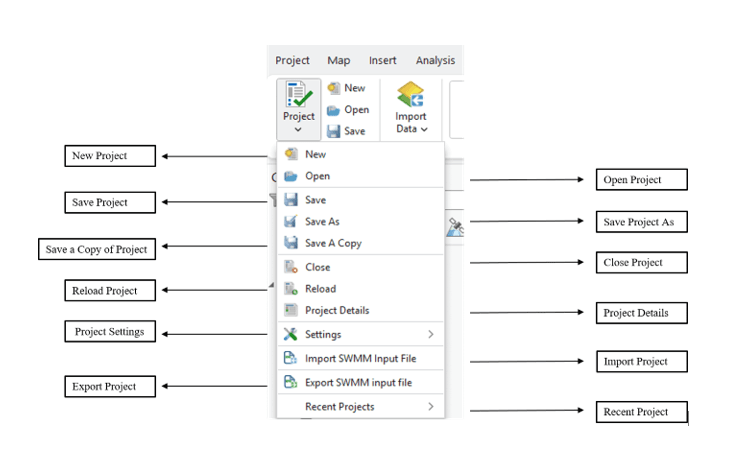The width and height of the screenshot is (752, 467).
Task: Choose New from the Project menu
Action: (361, 154)
